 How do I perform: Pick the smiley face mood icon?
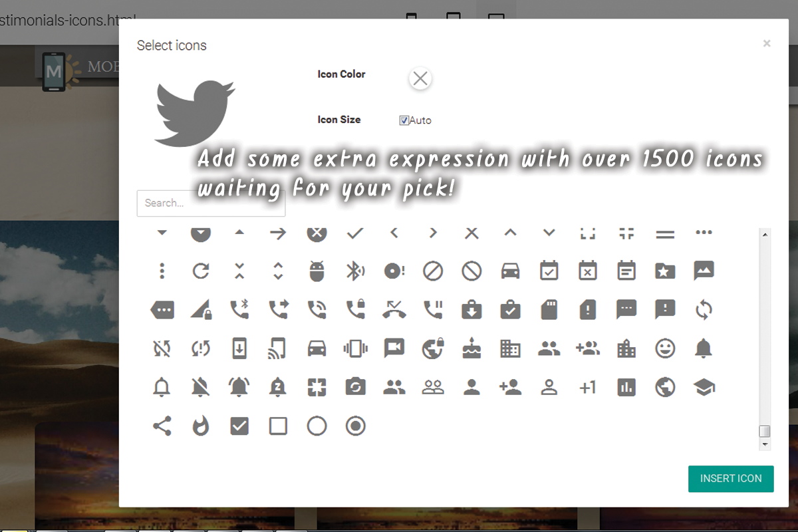tap(665, 348)
